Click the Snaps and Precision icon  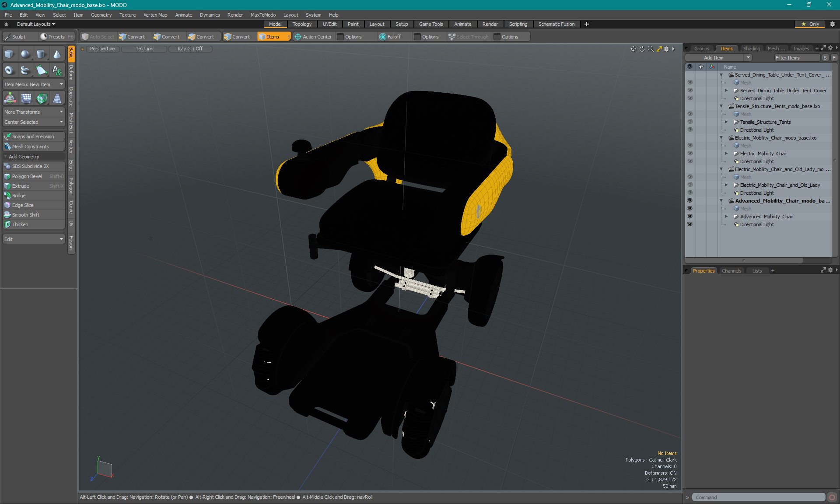[x=7, y=136]
